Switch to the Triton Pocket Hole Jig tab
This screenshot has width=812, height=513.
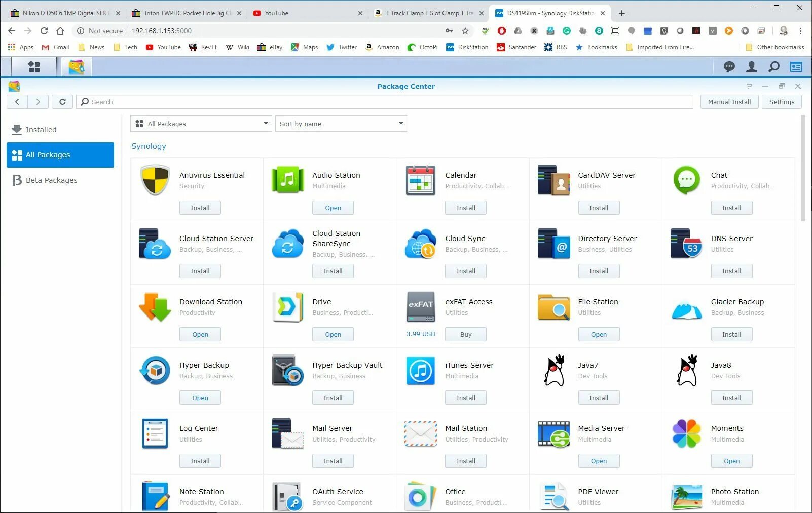point(188,13)
